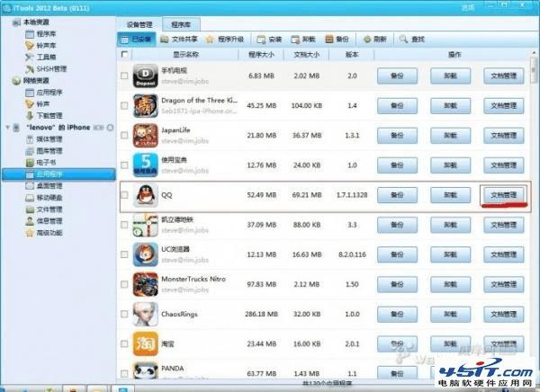Open the 铃声库 ringtone library
The image size is (540, 392).
point(40,46)
